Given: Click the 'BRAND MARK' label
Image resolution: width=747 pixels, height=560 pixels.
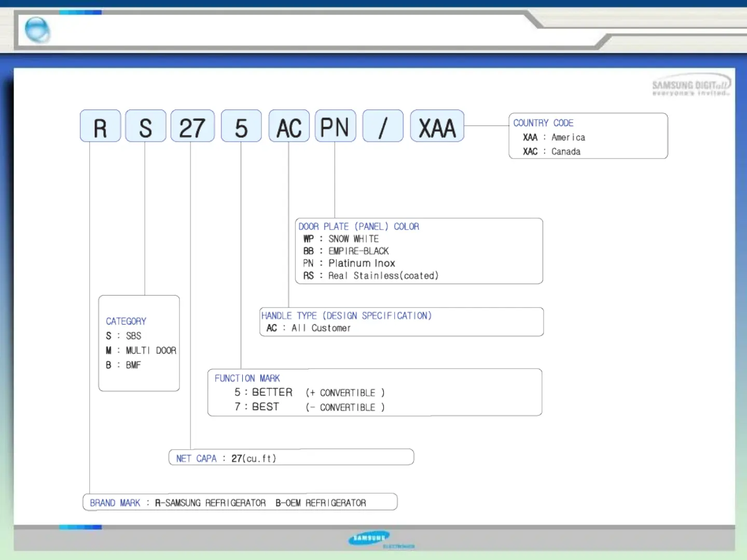Looking at the screenshot, I should (x=115, y=503).
